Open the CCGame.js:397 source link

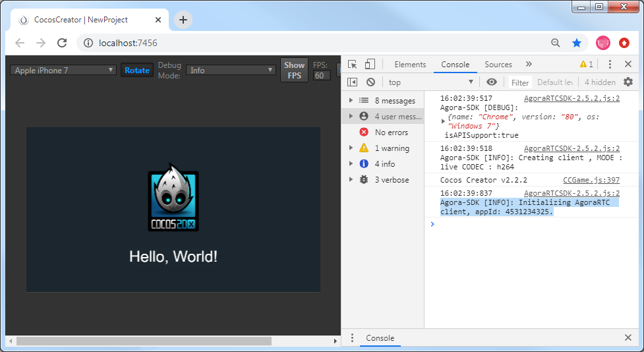click(591, 180)
